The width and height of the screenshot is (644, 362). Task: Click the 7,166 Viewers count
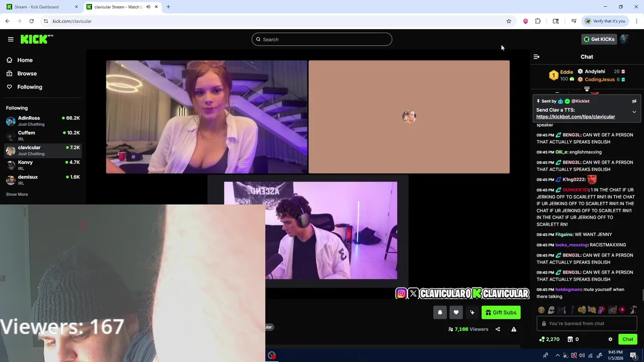coord(468,329)
